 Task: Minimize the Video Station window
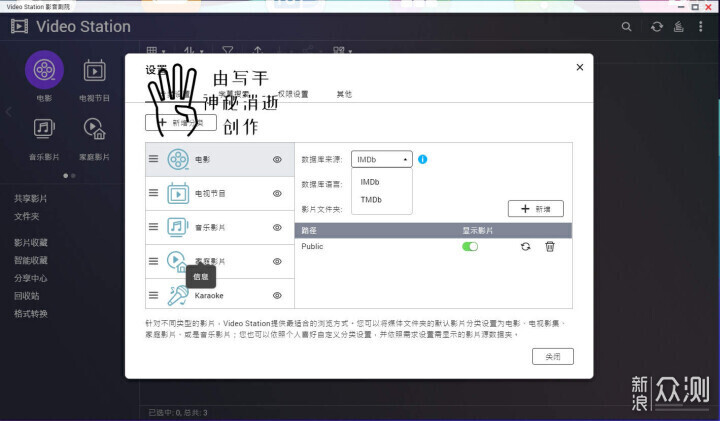pyautogui.click(x=681, y=7)
